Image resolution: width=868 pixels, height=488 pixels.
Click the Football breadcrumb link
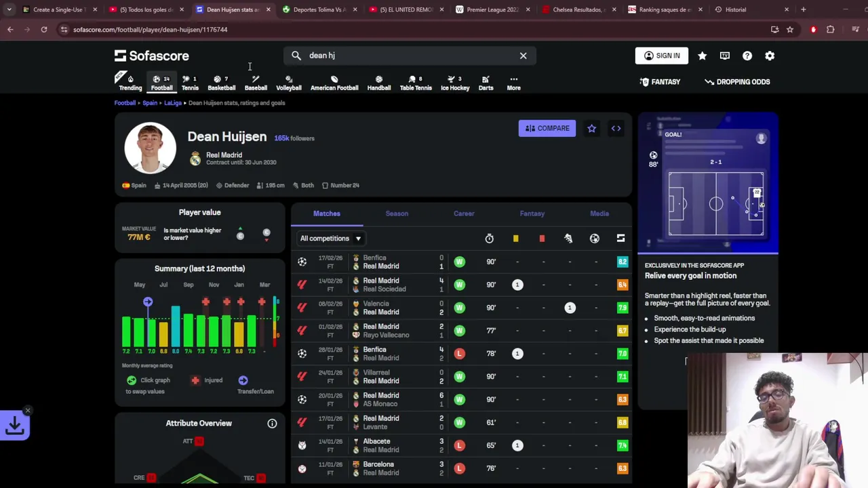[x=125, y=103]
